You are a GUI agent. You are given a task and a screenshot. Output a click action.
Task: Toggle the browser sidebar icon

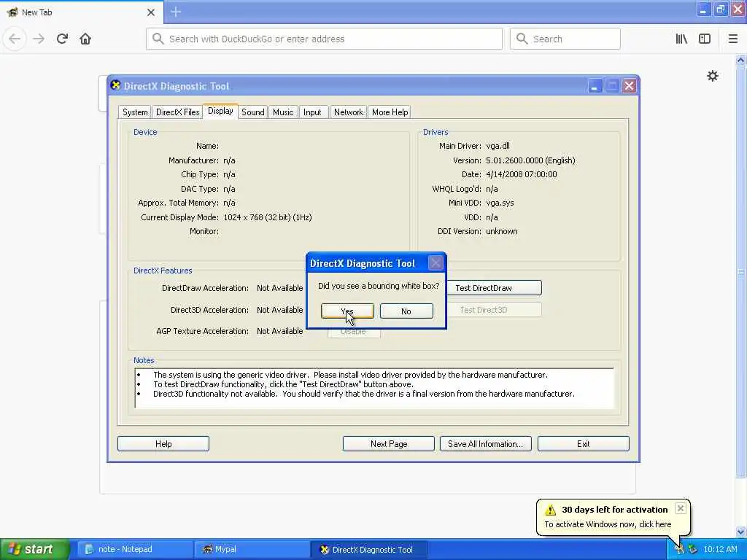coord(705,39)
